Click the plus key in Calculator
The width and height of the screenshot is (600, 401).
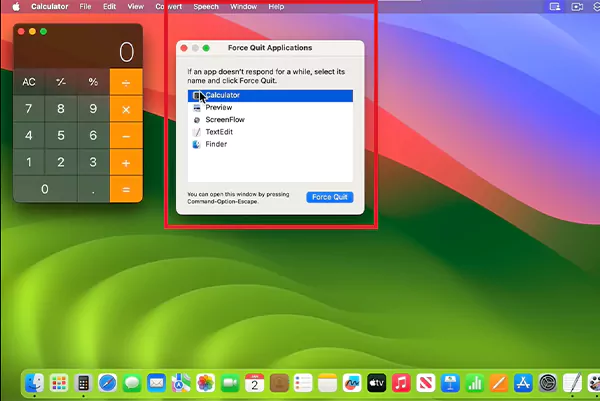point(126,163)
